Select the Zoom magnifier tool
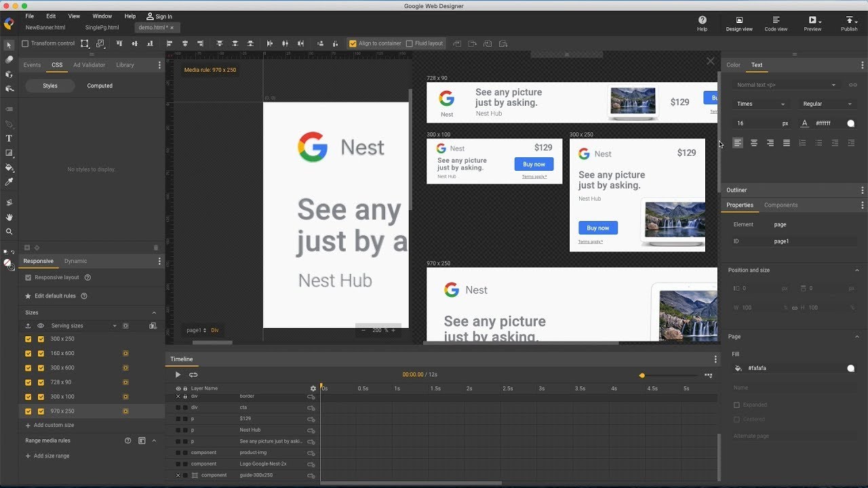Image resolution: width=868 pixels, height=488 pixels. [9, 232]
